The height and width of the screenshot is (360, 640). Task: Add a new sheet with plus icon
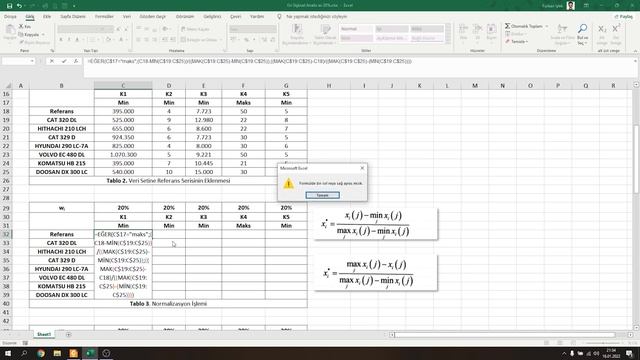[68, 335]
